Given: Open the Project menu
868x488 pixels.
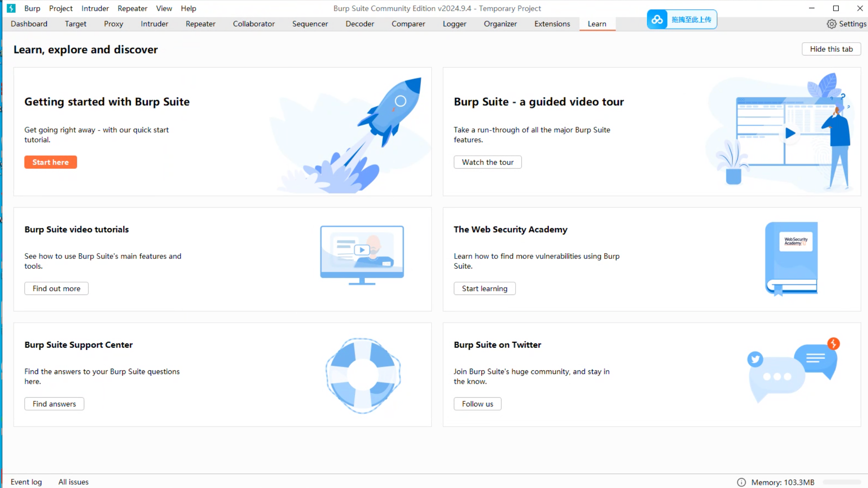Looking at the screenshot, I should click(60, 8).
